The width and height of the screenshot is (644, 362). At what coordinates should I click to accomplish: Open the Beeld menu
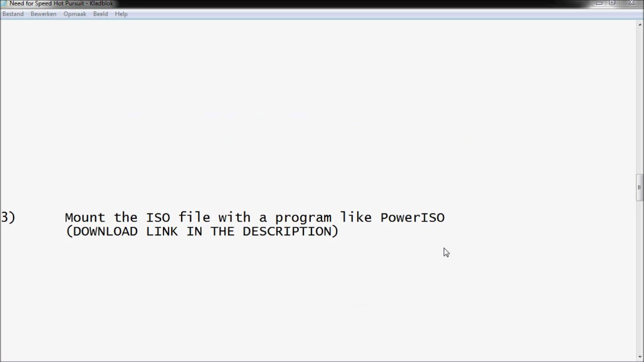pyautogui.click(x=101, y=14)
